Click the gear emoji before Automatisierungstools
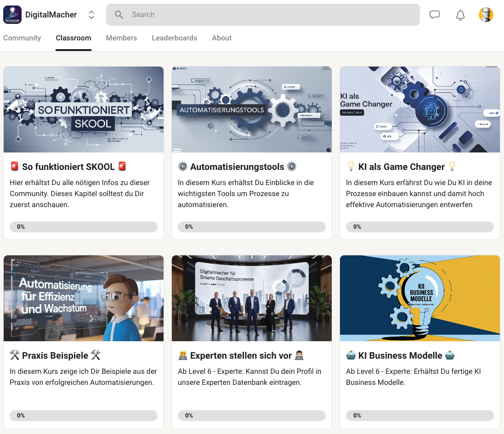The image size is (504, 434). tap(182, 166)
